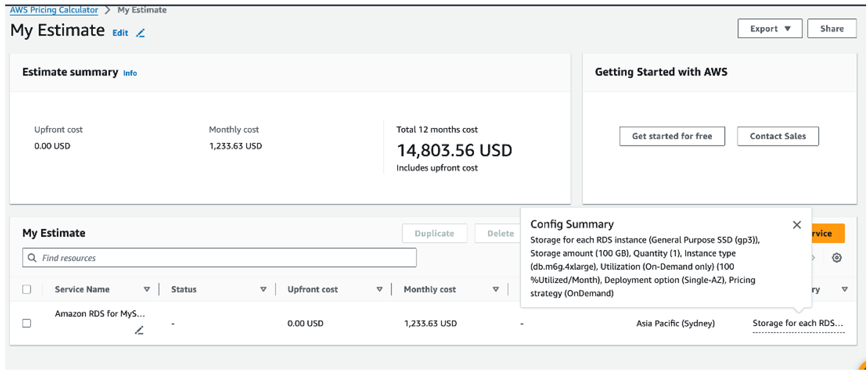This screenshot has height=373, width=868.
Task: Edit the estimate name via pencil icon
Action: 140,33
